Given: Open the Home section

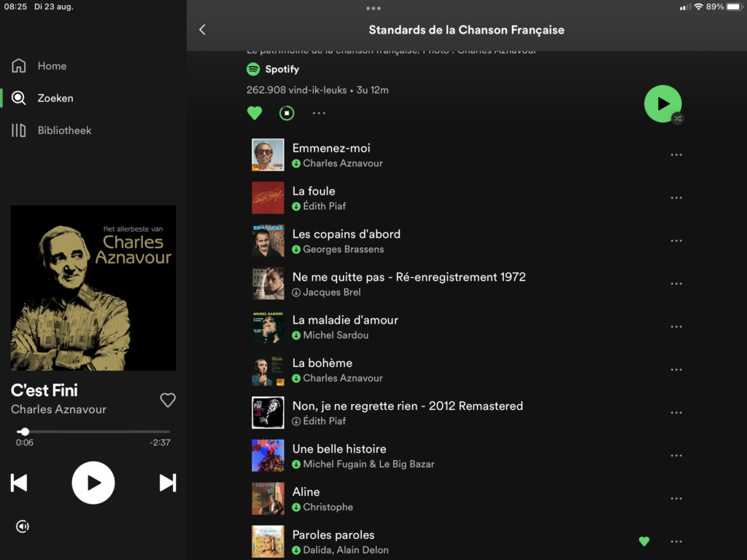Looking at the screenshot, I should pyautogui.click(x=39, y=66).
